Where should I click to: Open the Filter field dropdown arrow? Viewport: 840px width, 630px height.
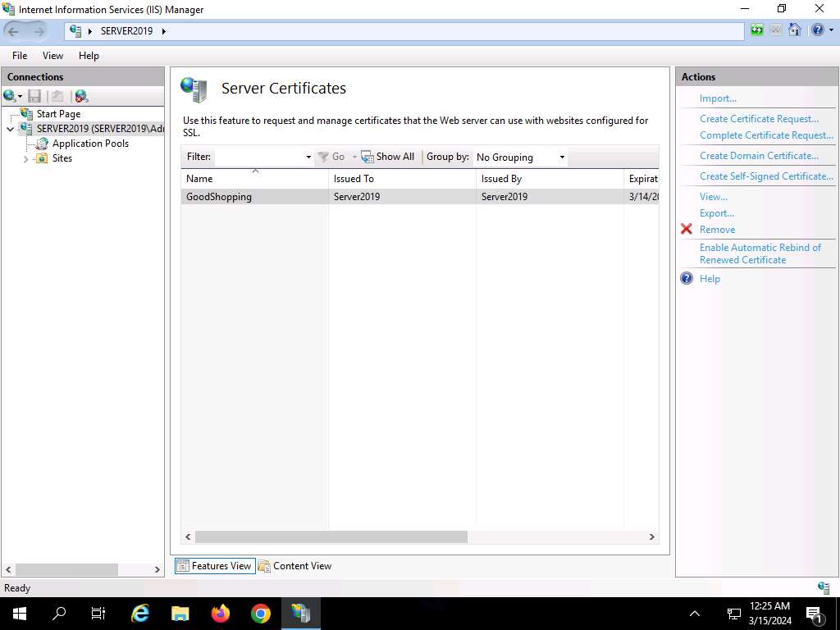pyautogui.click(x=308, y=157)
